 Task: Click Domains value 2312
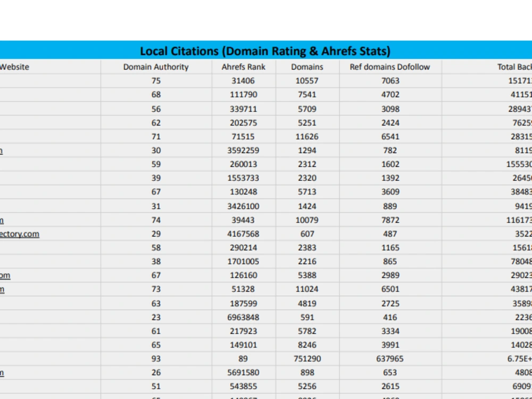coord(307,164)
